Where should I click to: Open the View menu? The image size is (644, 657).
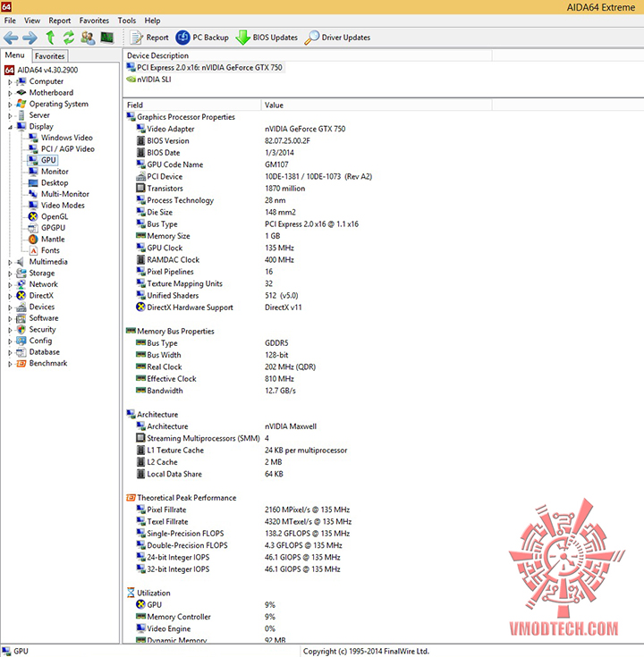(32, 21)
